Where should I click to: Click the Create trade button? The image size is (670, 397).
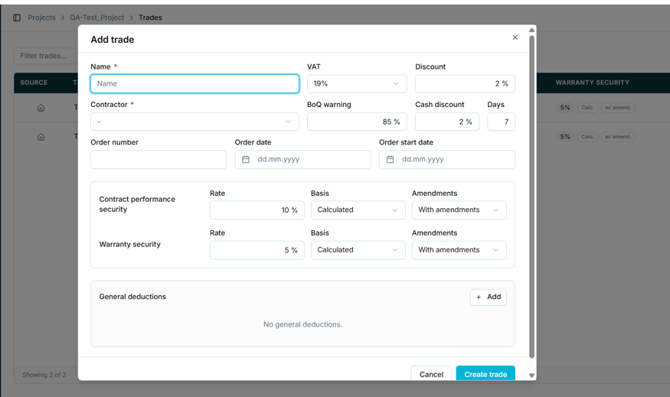coord(485,374)
